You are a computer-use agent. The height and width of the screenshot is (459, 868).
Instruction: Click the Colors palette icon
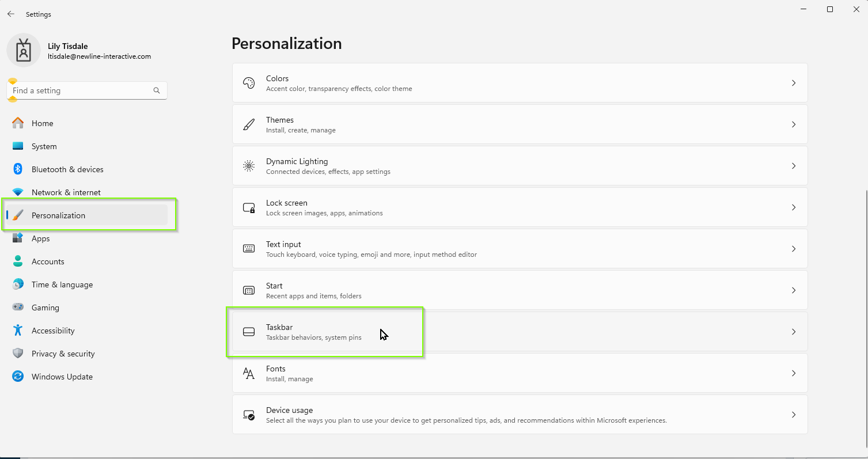tap(249, 83)
